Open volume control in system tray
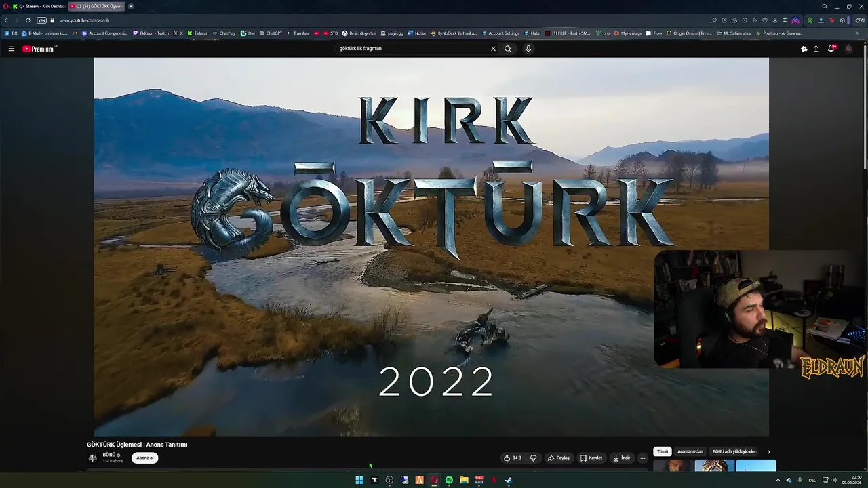Screen dimensions: 868x488 (x=833, y=480)
